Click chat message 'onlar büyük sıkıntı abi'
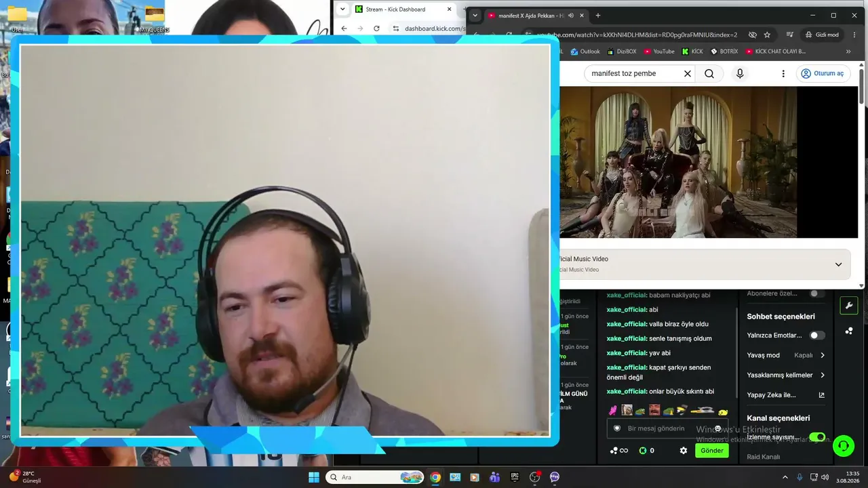 [x=682, y=392]
